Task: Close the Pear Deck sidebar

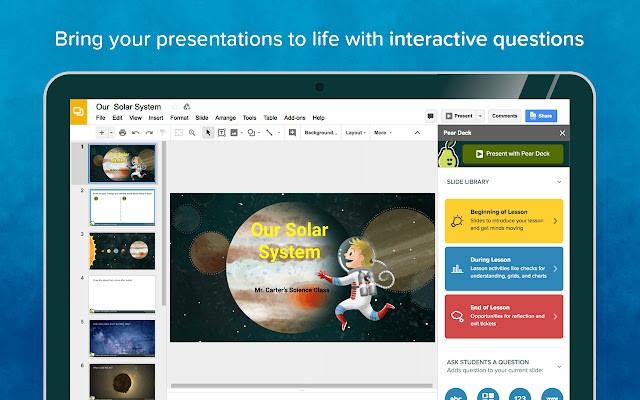Action: pos(562,132)
